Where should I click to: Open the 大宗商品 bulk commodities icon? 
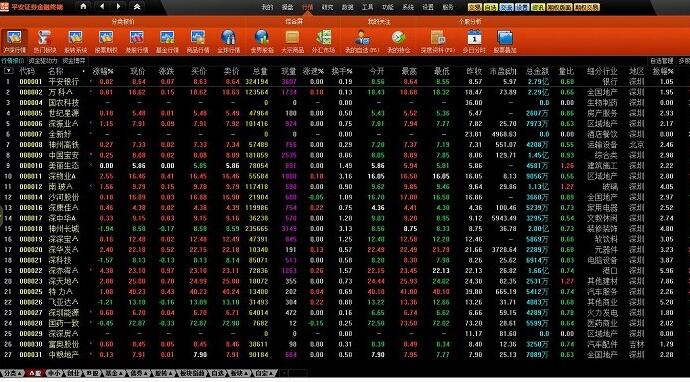pyautogui.click(x=293, y=41)
